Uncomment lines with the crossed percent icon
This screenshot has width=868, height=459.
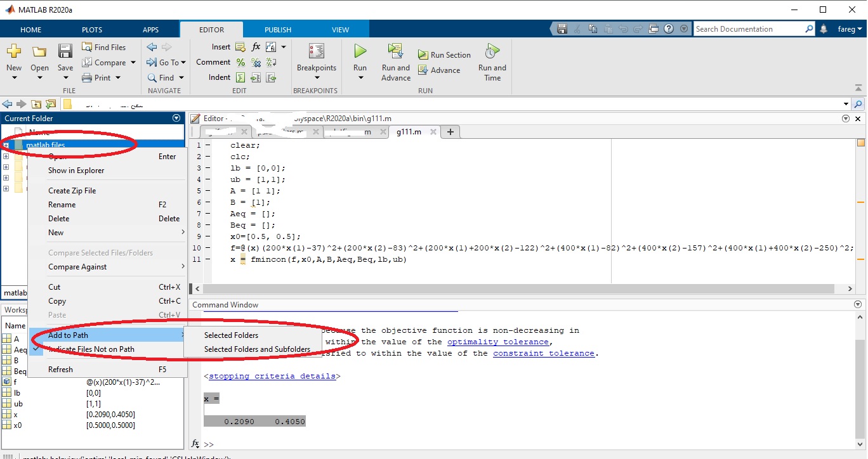click(256, 63)
